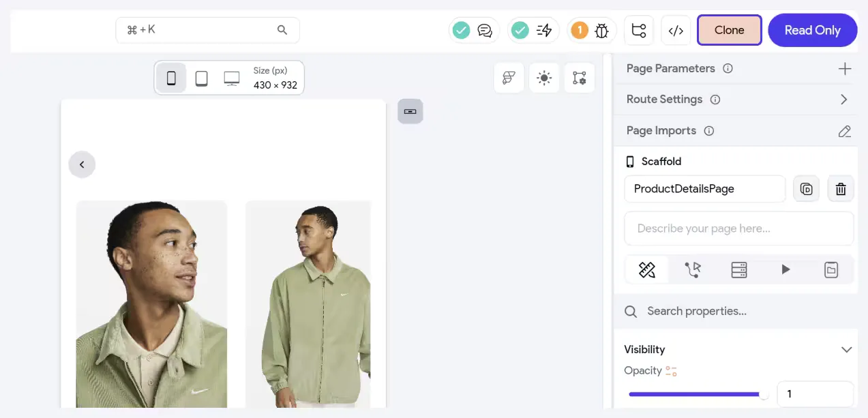Focus the ⌘+K search box

208,30
